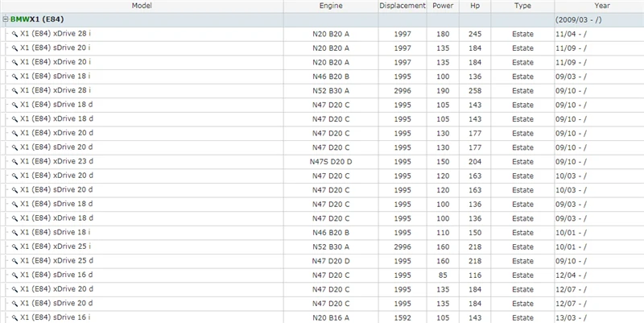Viewport: 644px width, 323px height.
Task: Click power cell 85
Action: (x=443, y=275)
